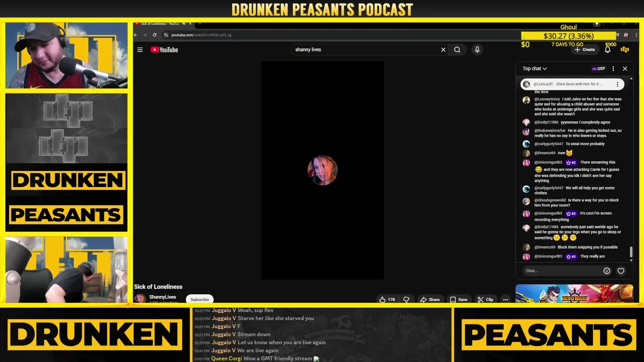The width and height of the screenshot is (644, 362).
Task: Open a new browser tab
Action: 200,24
